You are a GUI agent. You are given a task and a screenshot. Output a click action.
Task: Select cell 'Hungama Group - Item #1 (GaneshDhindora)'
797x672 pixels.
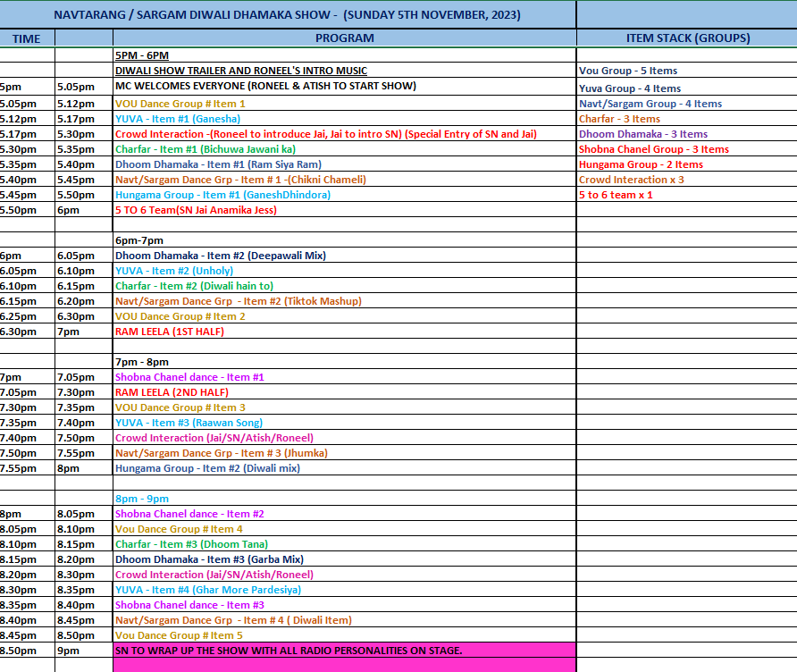(345, 195)
